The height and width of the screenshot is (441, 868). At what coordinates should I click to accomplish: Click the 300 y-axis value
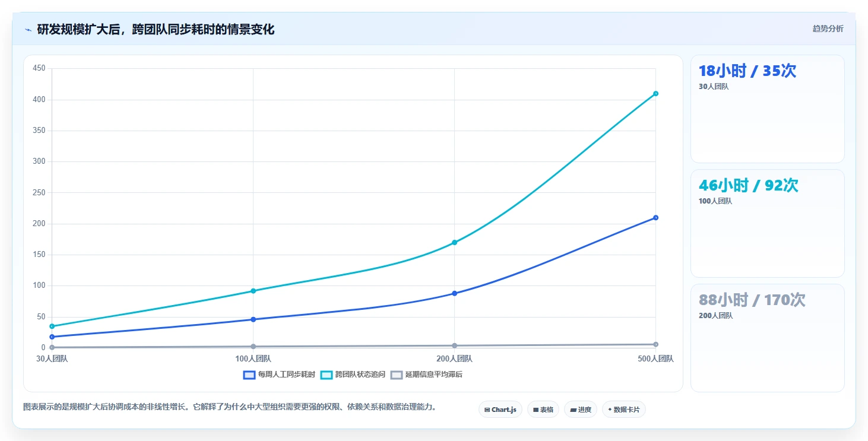(39, 161)
